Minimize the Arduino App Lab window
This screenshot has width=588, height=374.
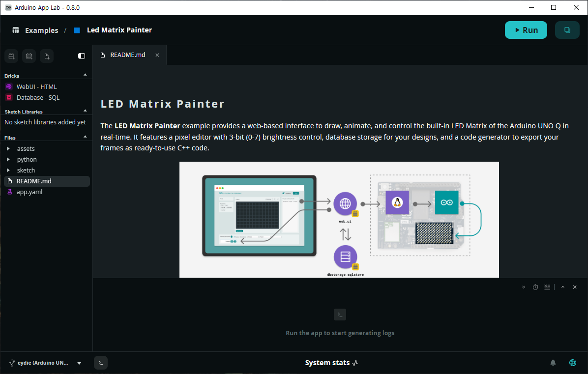pyautogui.click(x=531, y=7)
